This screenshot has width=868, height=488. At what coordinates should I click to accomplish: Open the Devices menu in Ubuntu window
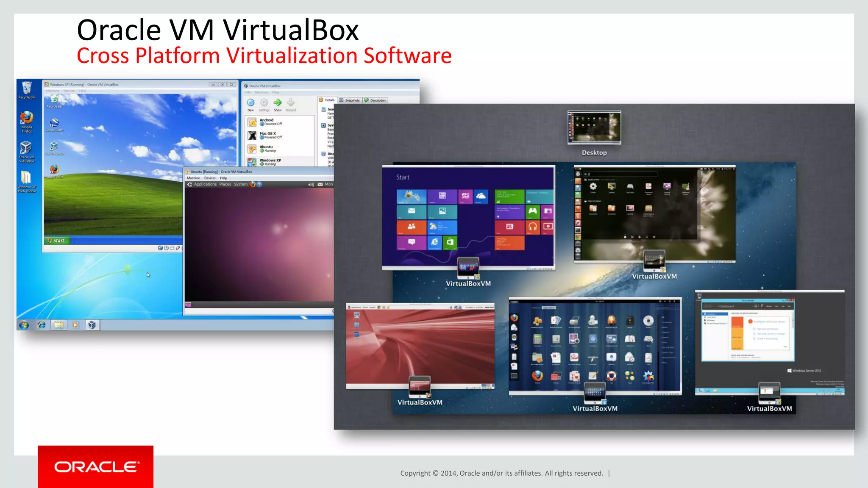(x=210, y=178)
